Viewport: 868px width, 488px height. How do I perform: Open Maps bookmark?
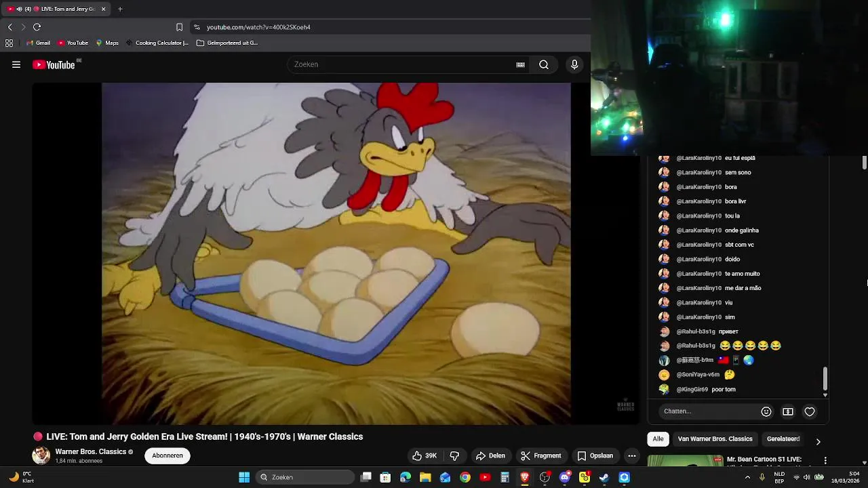[x=107, y=43]
